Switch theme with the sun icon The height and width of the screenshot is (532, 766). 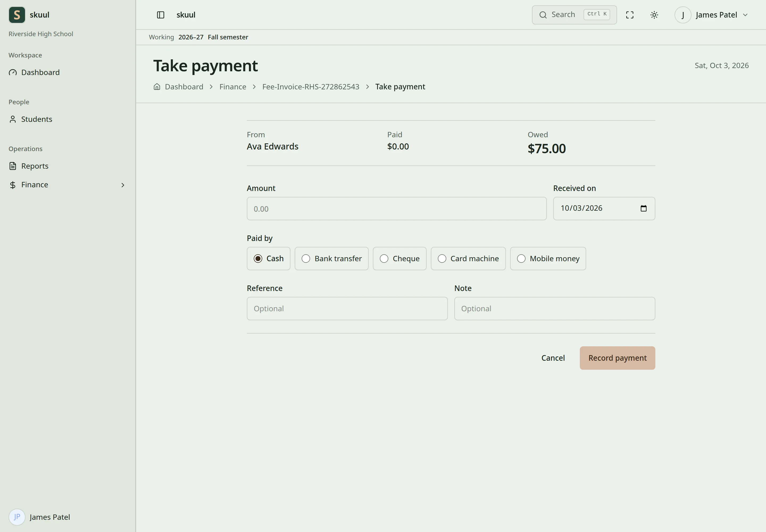(x=654, y=15)
